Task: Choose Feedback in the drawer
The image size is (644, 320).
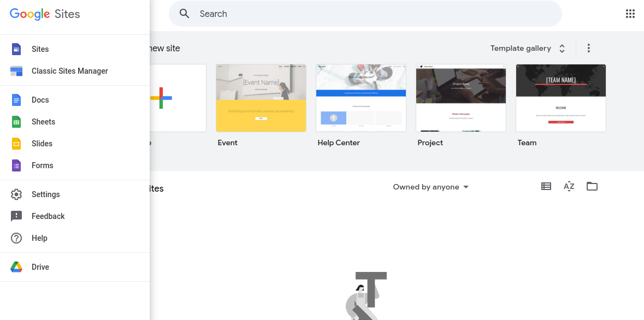Action: (75, 216)
